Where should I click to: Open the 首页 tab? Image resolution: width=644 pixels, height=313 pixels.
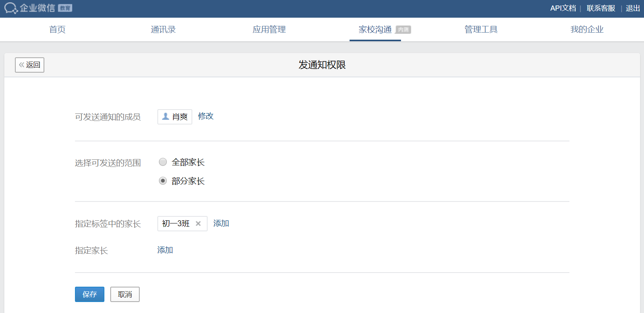(x=57, y=29)
